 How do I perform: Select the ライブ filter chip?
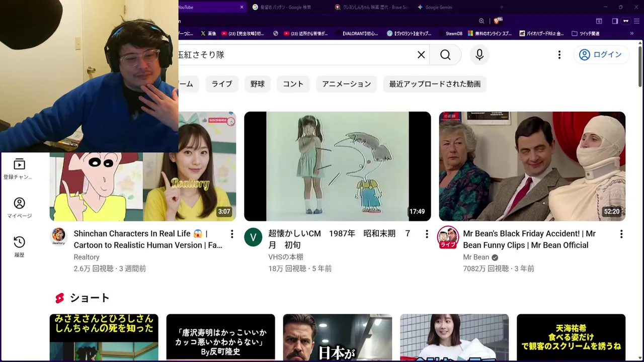click(222, 84)
